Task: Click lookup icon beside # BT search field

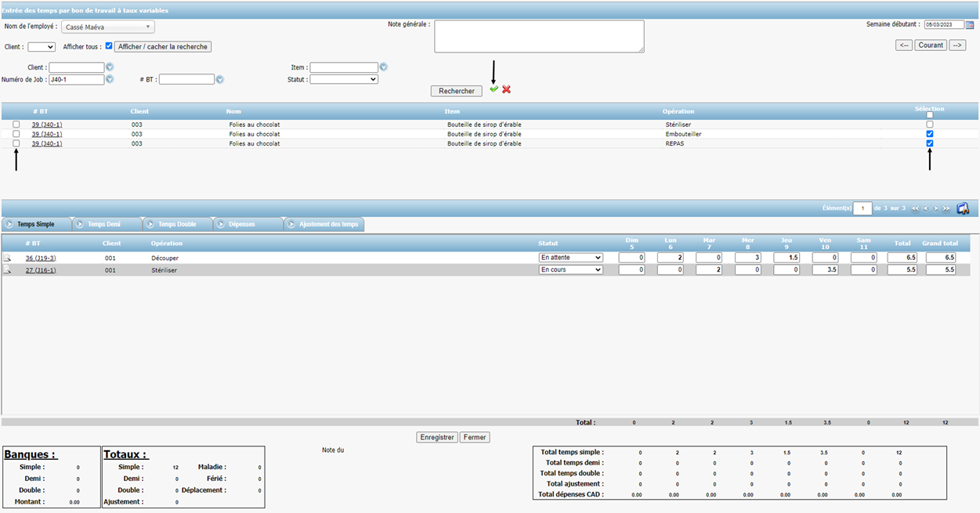Action: [220, 80]
